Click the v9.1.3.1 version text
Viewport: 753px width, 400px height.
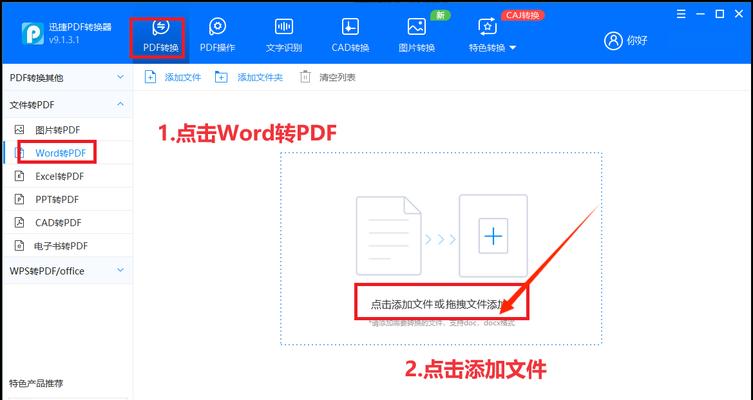coord(64,40)
